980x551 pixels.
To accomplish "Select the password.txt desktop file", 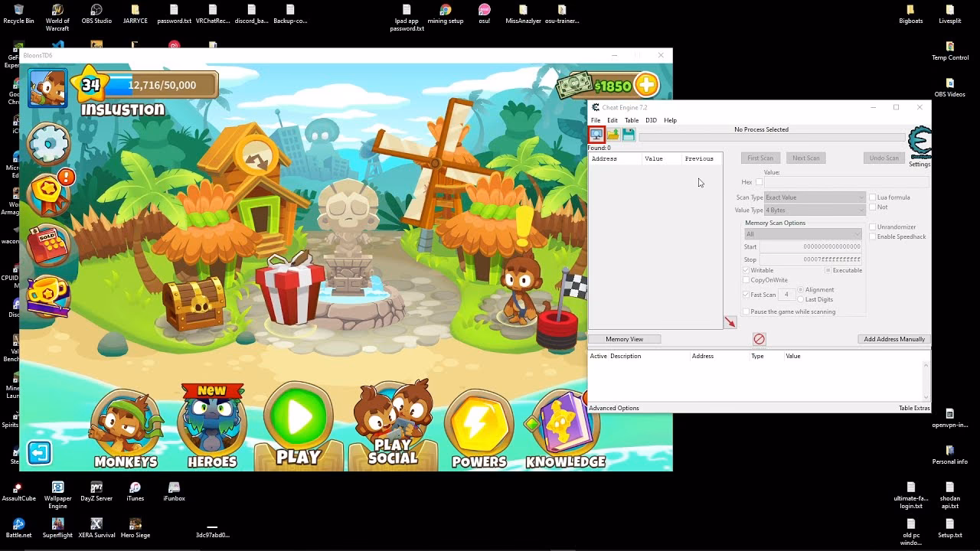I will coord(174,13).
